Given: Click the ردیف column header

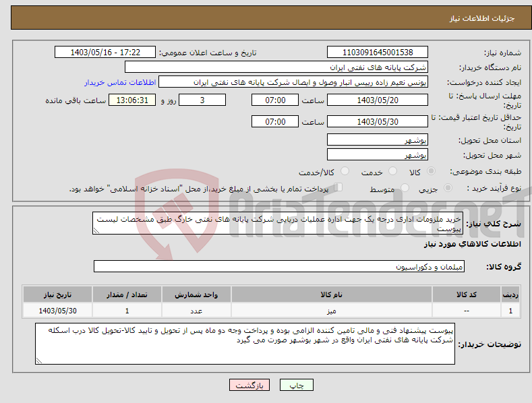Looking at the screenshot, I should coord(510,294).
